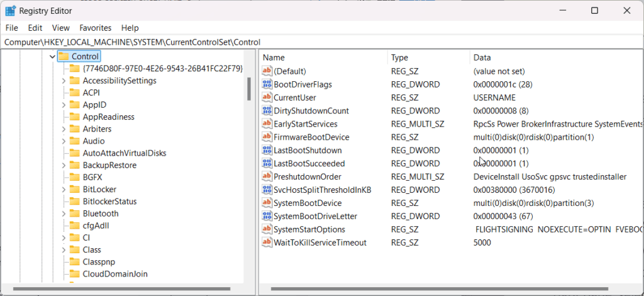
Task: Click the multi(0)disk(0)rdisk(0)partition(3) data cell
Action: pyautogui.click(x=533, y=203)
